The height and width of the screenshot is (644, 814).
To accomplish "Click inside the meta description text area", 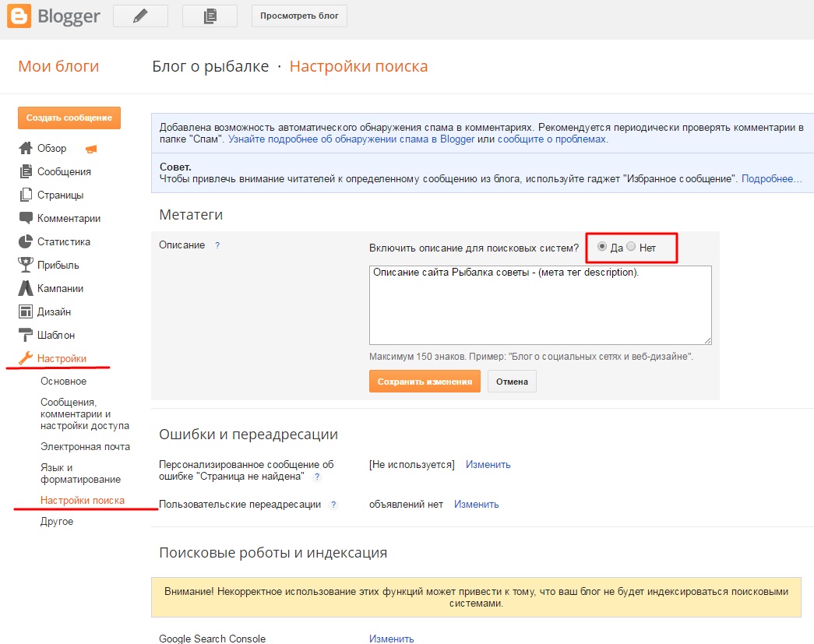I will pyautogui.click(x=540, y=305).
